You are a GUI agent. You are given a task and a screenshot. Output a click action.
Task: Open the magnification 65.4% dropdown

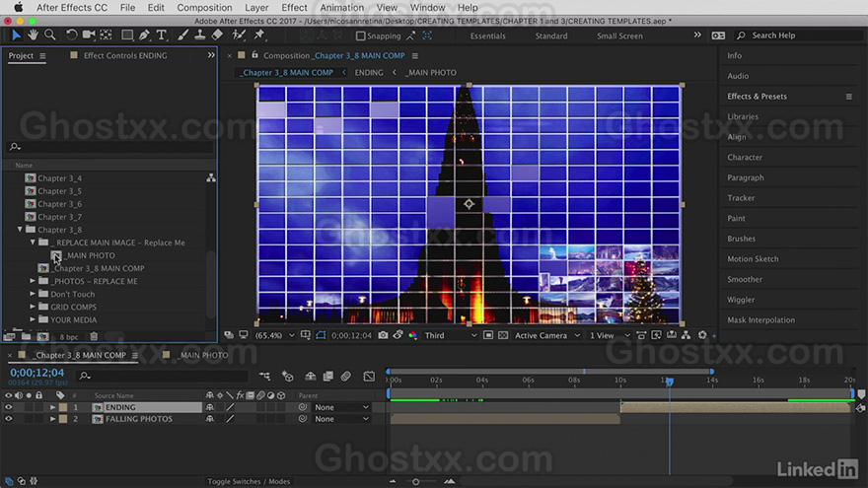pyautogui.click(x=274, y=335)
